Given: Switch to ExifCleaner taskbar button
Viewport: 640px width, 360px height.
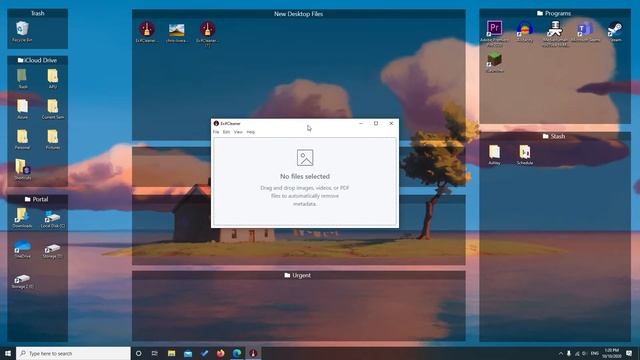Looking at the screenshot, I should [253, 353].
